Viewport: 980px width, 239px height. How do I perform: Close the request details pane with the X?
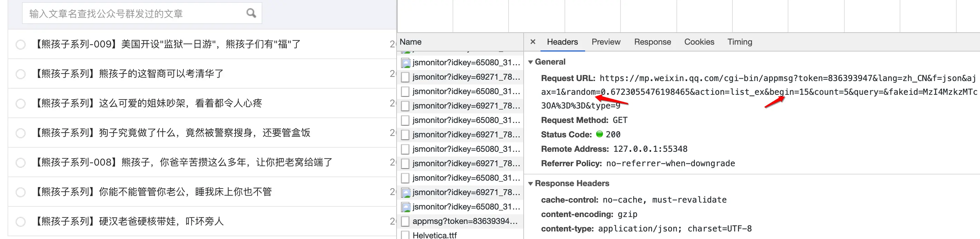click(533, 42)
